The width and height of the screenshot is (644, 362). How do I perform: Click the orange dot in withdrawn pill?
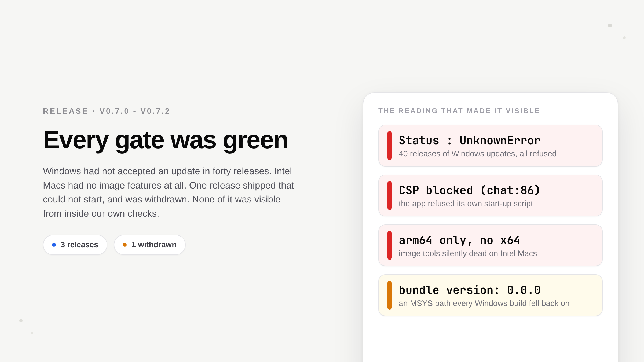tap(125, 245)
